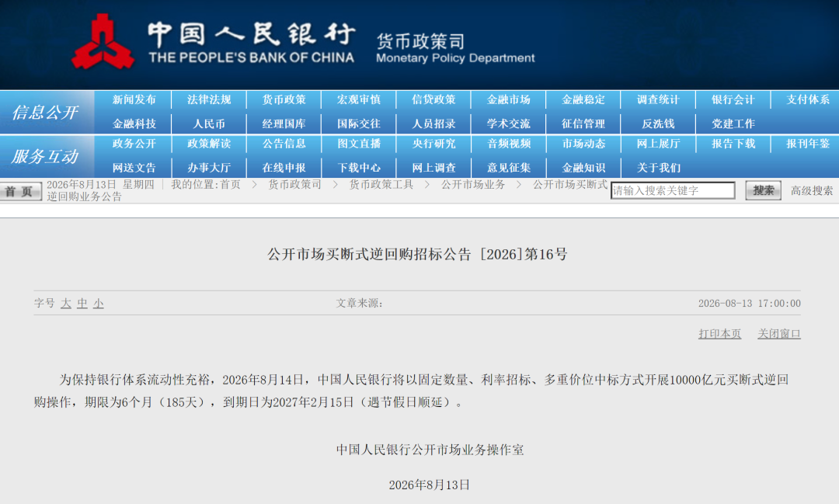Click the 信息公开 section header
The height and width of the screenshot is (504, 839).
pos(46,113)
